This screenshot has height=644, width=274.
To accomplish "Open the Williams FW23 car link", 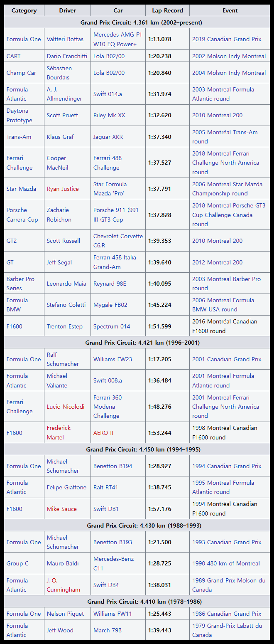I will point(113,359).
